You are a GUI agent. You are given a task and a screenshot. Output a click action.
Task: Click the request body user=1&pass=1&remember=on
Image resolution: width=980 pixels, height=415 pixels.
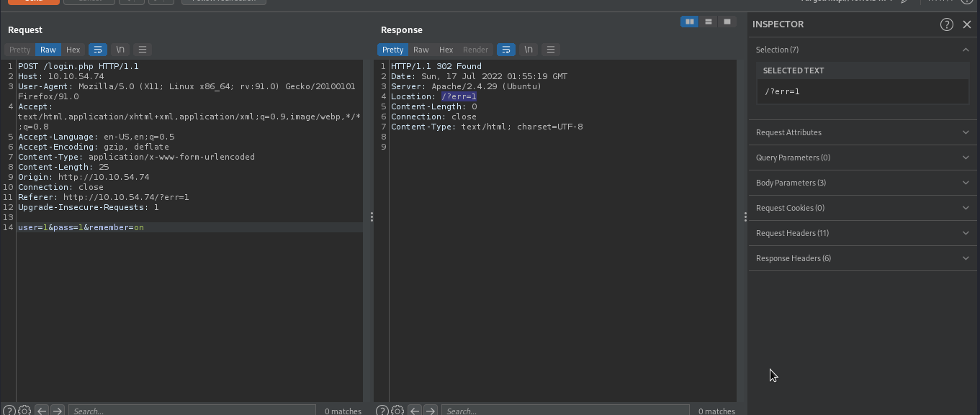coord(81,227)
